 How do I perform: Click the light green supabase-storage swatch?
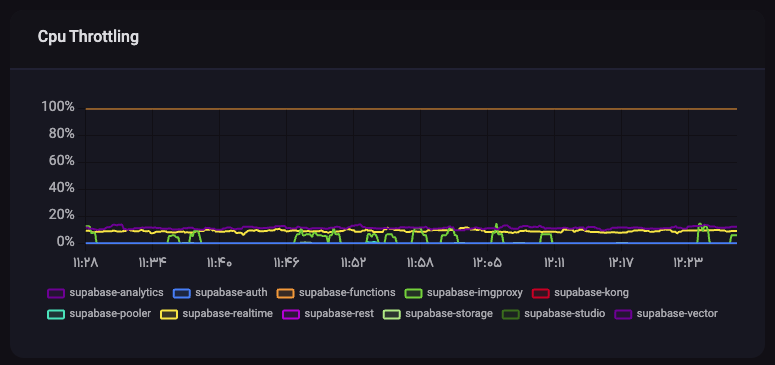(x=392, y=314)
